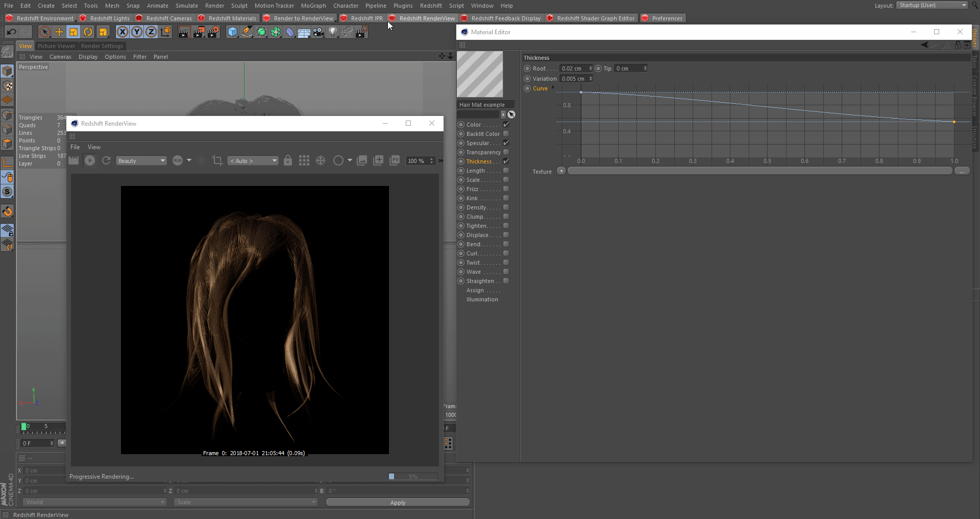
Task: Start IPR with the RenderView play button
Action: 90,161
